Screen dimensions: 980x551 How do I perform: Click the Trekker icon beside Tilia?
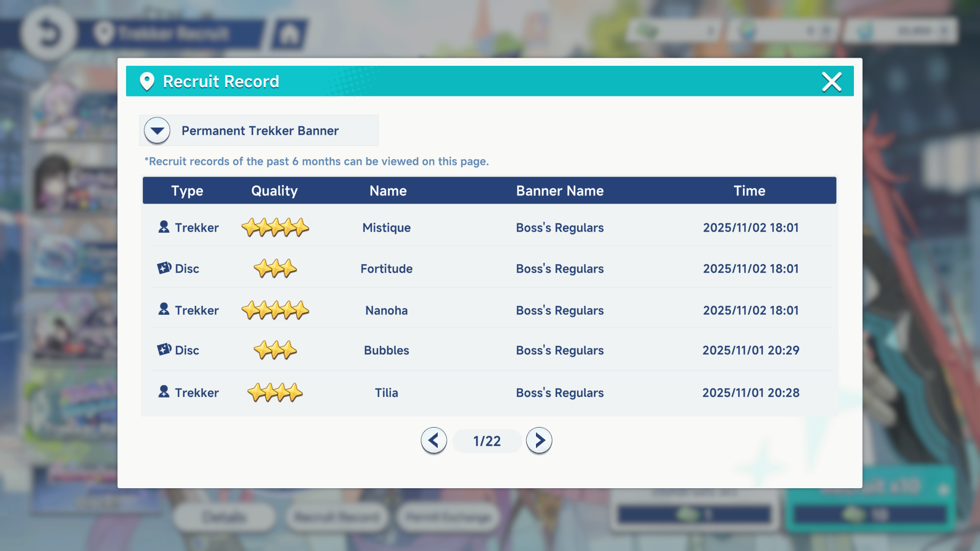coord(164,392)
